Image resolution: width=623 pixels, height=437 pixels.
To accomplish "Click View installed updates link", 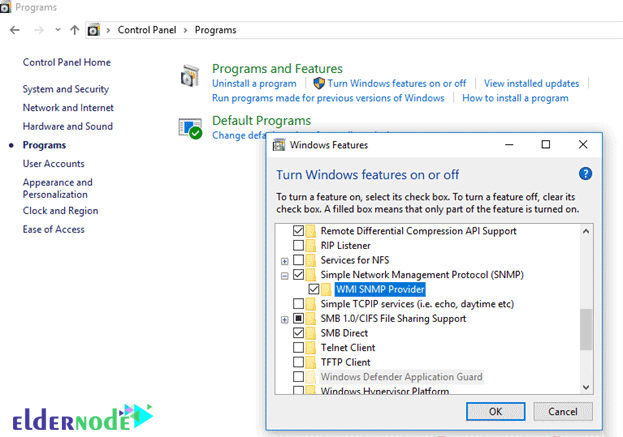I will point(531,83).
